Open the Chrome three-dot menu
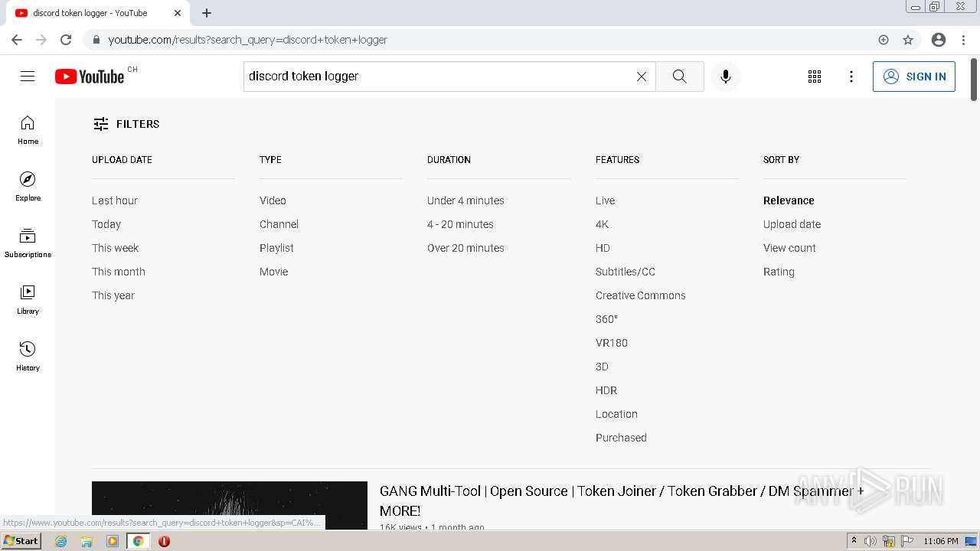This screenshot has width=980, height=551. (963, 40)
